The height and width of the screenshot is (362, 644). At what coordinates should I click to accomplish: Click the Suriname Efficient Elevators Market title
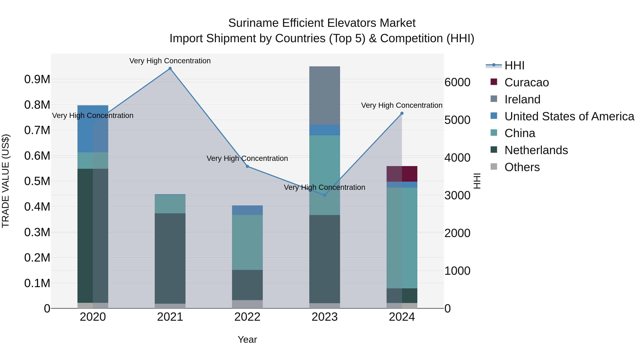pyautogui.click(x=322, y=23)
